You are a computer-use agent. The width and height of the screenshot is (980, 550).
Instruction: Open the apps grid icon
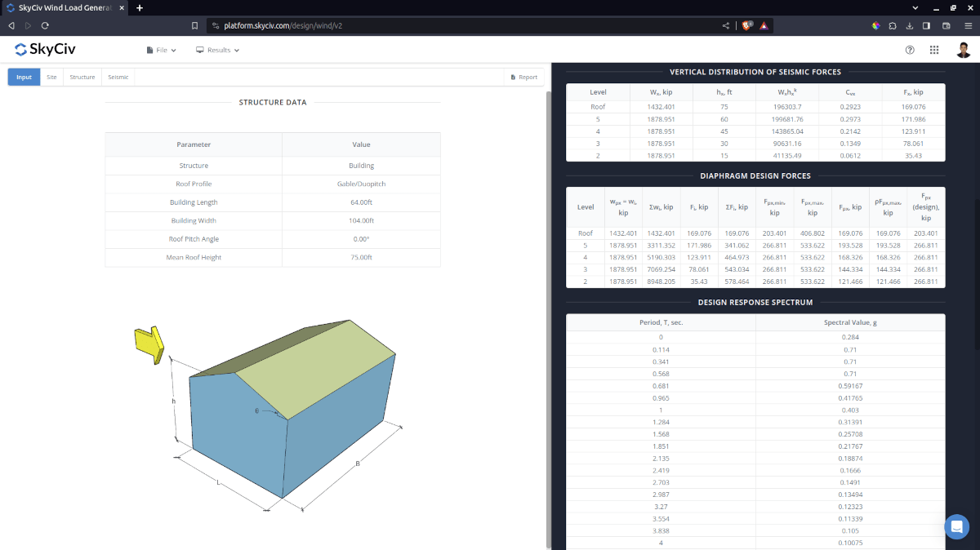click(x=934, y=50)
